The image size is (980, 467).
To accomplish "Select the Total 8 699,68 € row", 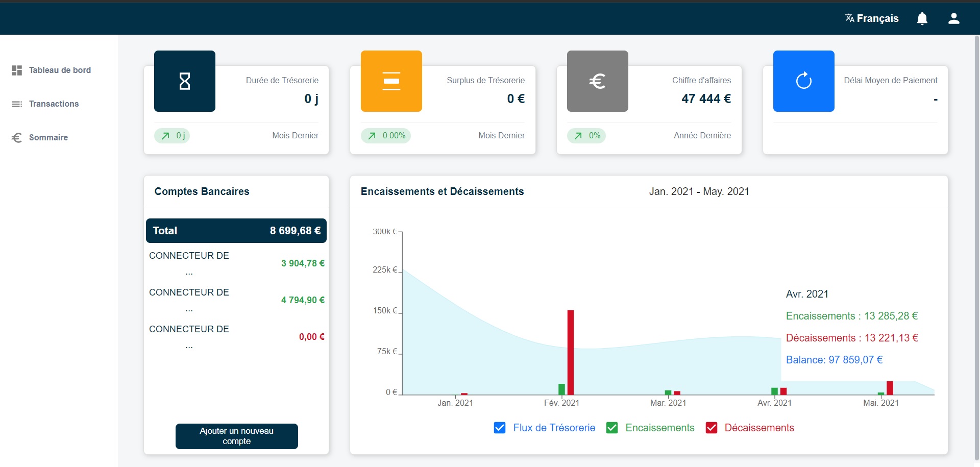I will coord(236,231).
